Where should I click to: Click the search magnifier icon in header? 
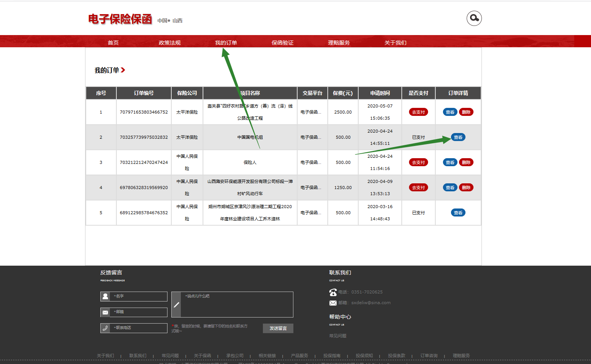click(x=474, y=18)
